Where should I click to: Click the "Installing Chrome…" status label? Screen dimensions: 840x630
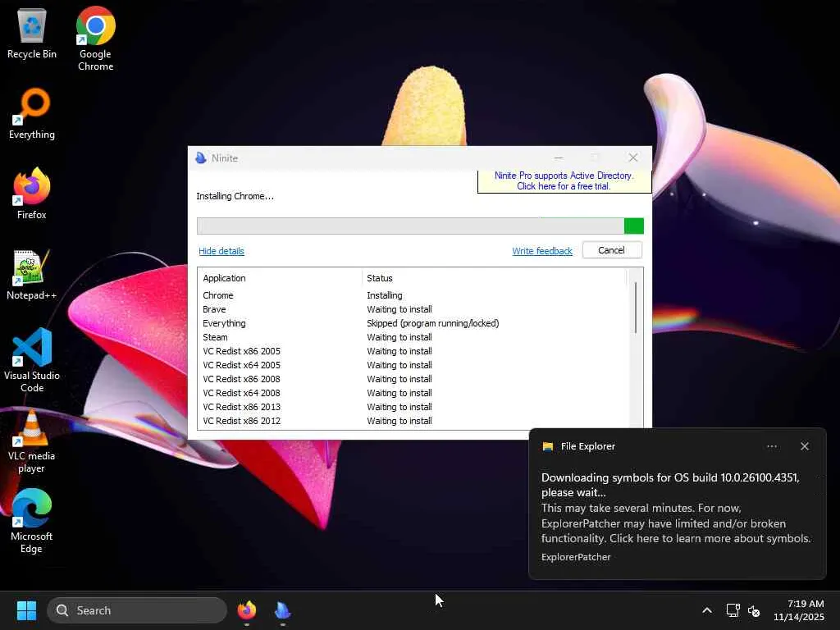pos(235,196)
